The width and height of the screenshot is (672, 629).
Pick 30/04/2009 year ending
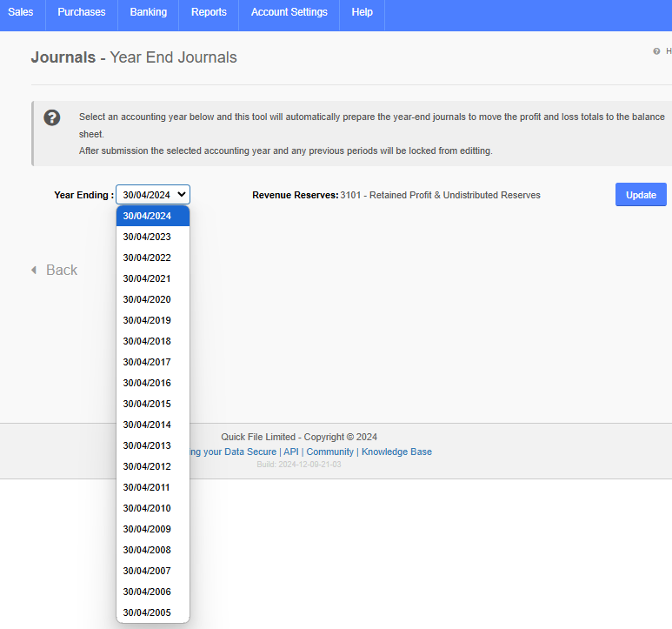click(153, 529)
